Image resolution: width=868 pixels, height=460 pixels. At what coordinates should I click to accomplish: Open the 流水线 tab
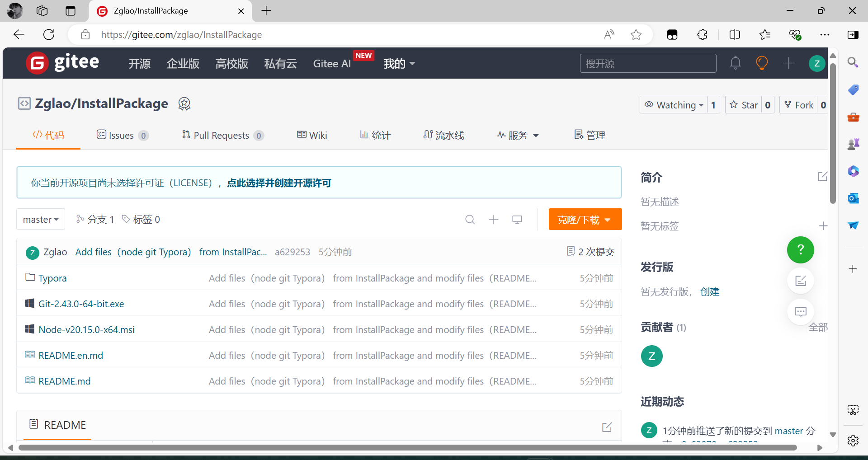(x=443, y=136)
